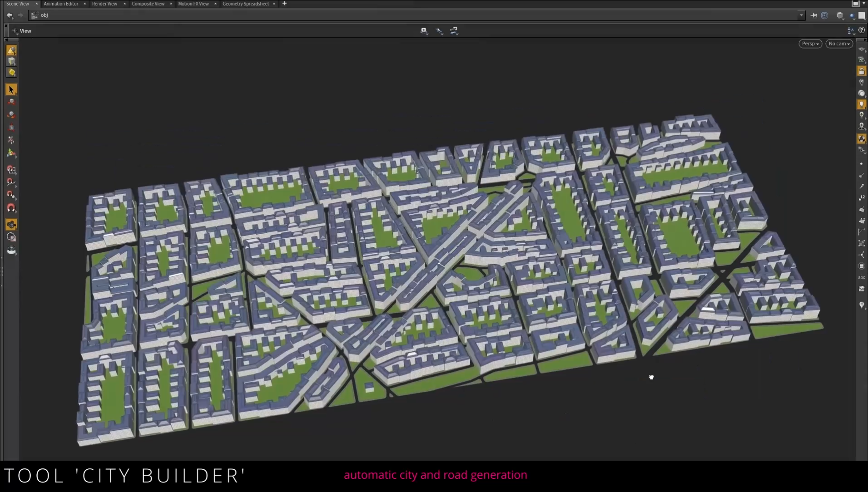The image size is (868, 492).
Task: Toggle display point normals icon
Action: [862, 175]
